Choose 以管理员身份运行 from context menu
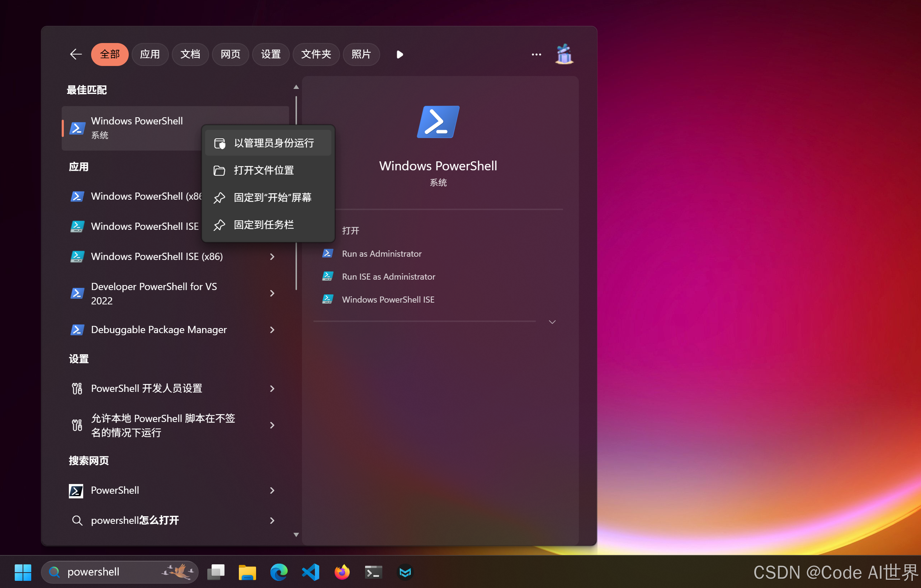921x588 pixels. [274, 143]
